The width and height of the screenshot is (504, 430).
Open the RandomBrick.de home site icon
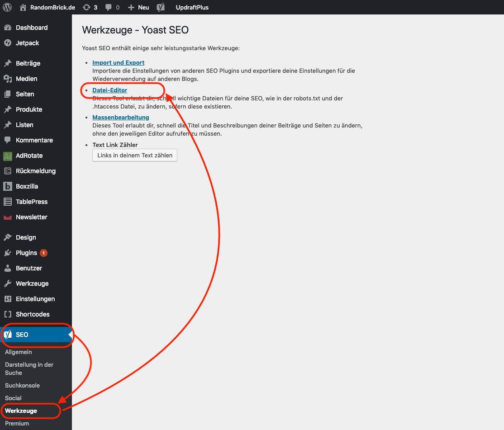coord(23,7)
